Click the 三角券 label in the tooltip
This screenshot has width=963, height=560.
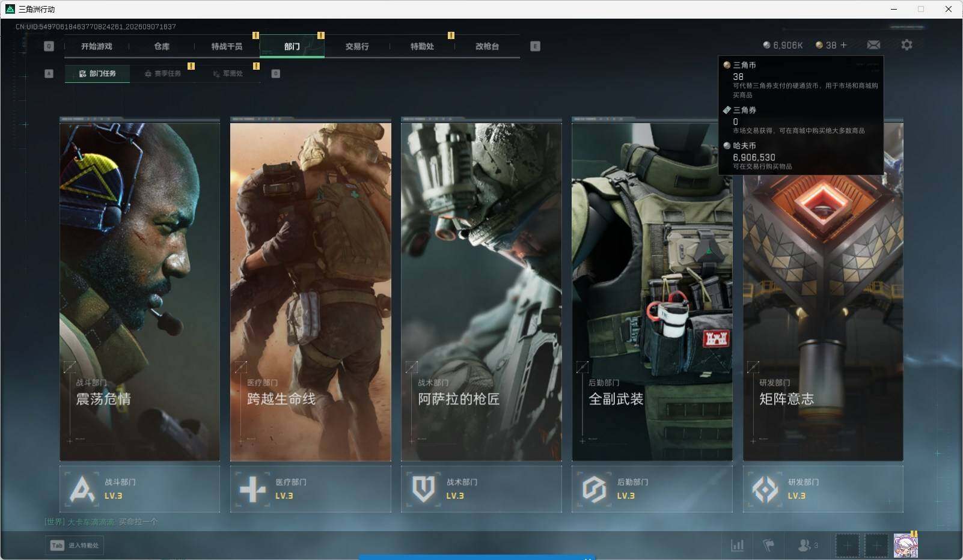(x=744, y=110)
